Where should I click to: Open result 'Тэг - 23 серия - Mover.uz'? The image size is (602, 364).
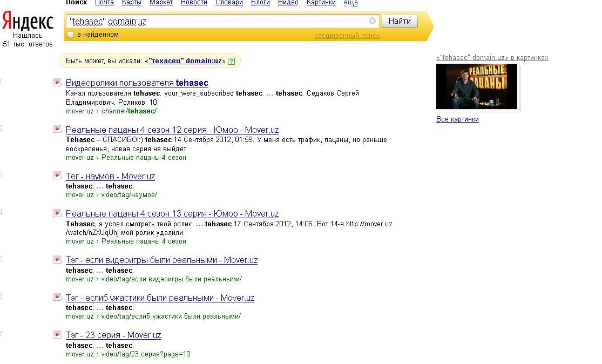click(x=113, y=335)
